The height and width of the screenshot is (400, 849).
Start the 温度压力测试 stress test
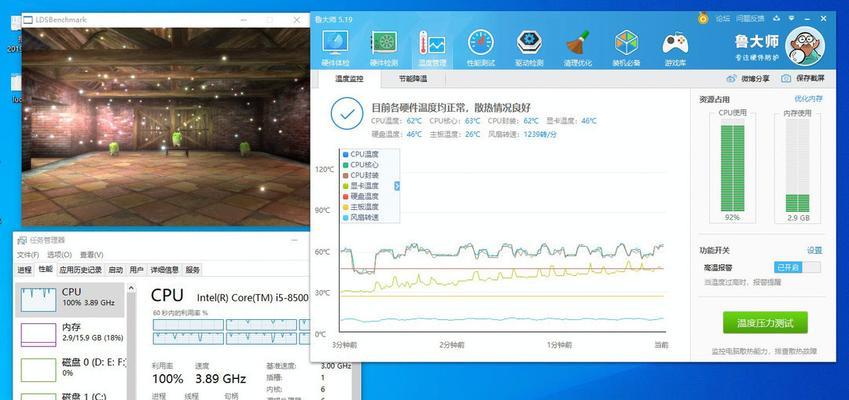pos(765,323)
